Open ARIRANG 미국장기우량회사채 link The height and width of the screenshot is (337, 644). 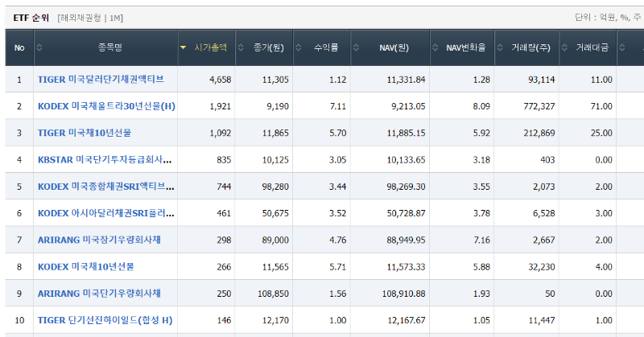[x=99, y=240]
